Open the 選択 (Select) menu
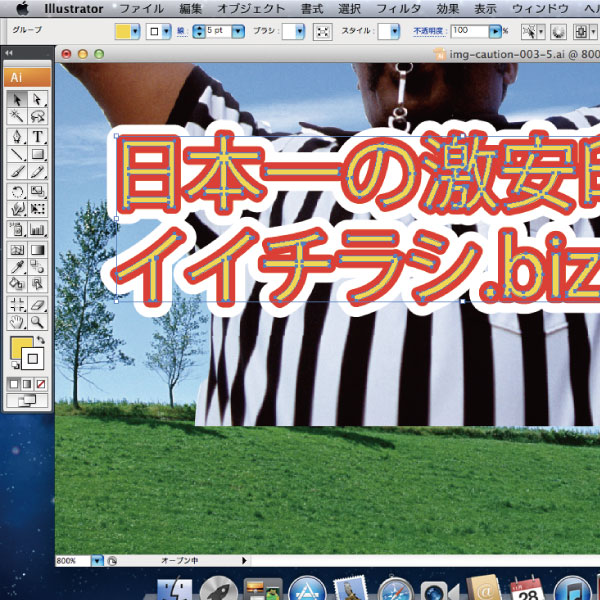This screenshot has width=600, height=600. (349, 8)
